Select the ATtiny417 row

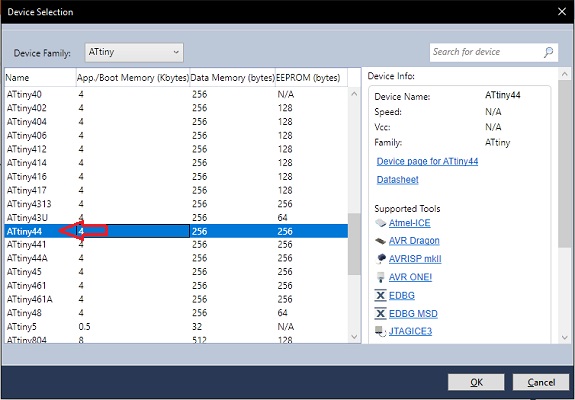click(176, 190)
